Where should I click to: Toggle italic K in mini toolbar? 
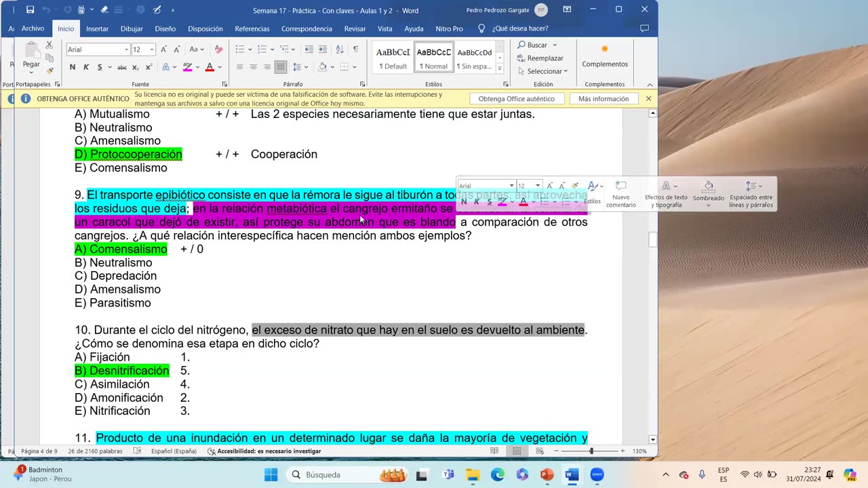pyautogui.click(x=477, y=202)
